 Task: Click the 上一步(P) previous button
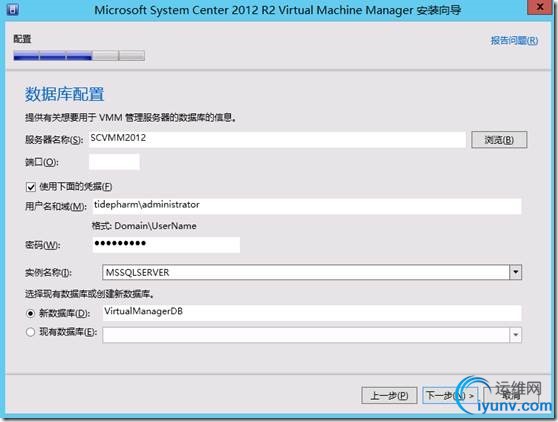click(389, 395)
